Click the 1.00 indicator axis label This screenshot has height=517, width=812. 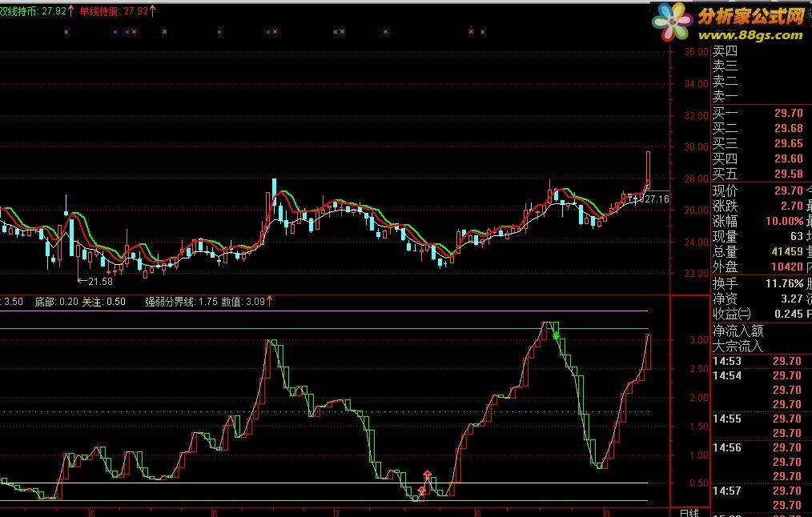[x=699, y=455]
